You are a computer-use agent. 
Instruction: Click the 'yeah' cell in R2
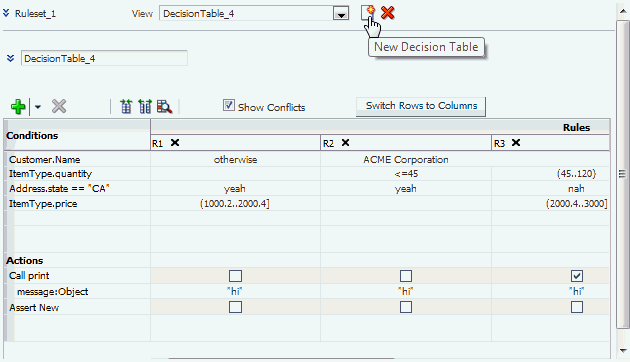point(405,188)
